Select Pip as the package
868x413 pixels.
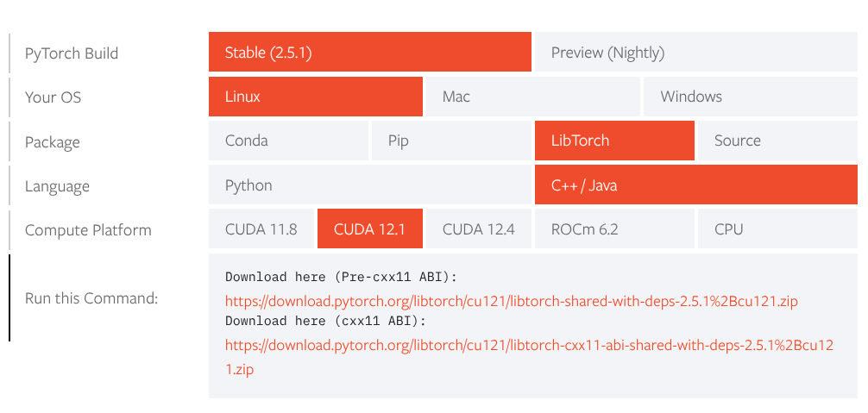tap(452, 141)
